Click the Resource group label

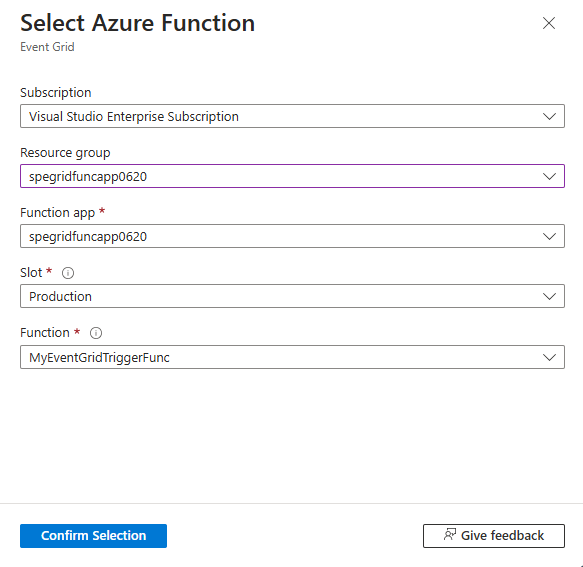click(65, 153)
